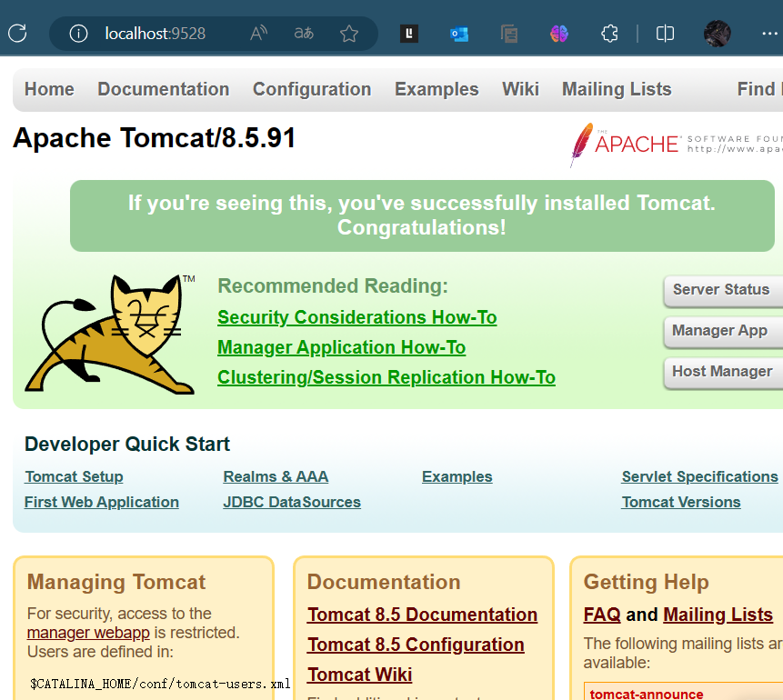Open tomcat-announce mailing list link
Image resolution: width=783 pixels, height=700 pixels.
[x=647, y=694]
